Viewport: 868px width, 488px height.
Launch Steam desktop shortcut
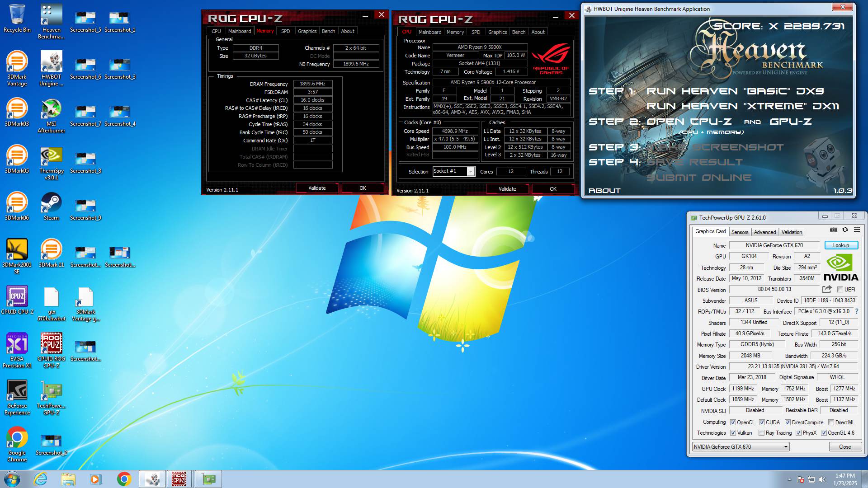click(51, 206)
